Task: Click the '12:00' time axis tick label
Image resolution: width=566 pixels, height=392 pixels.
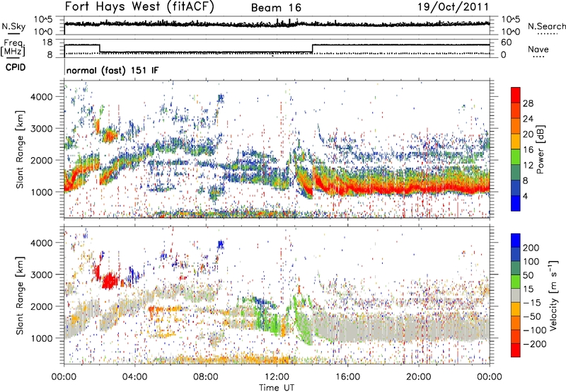Action: pos(277,377)
